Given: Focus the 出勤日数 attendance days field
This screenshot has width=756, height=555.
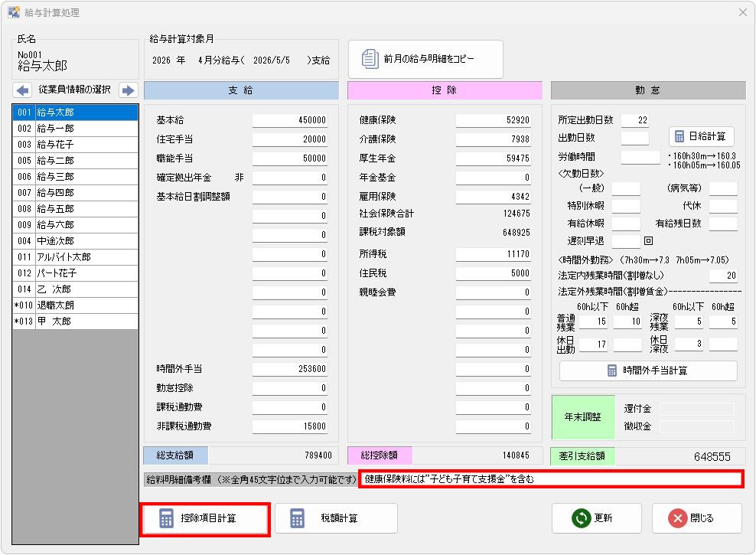Looking at the screenshot, I should pos(634,138).
